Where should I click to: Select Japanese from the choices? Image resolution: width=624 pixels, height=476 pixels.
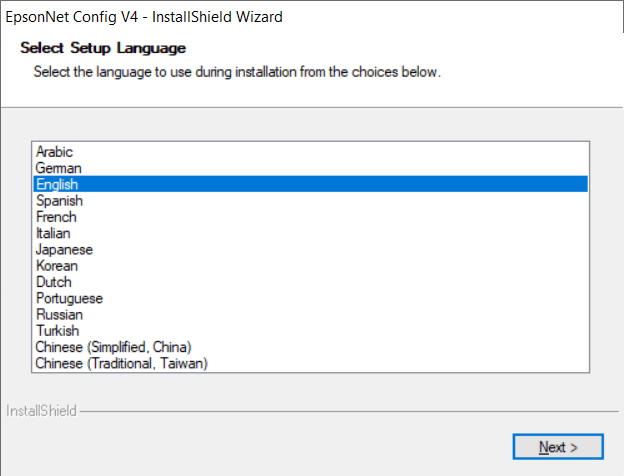coord(64,250)
